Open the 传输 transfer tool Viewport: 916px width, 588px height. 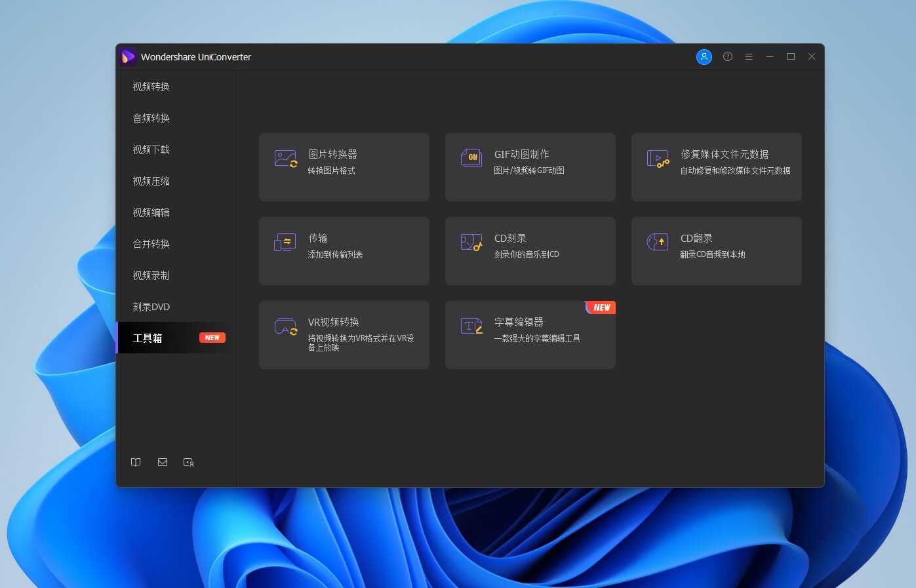[x=344, y=250]
